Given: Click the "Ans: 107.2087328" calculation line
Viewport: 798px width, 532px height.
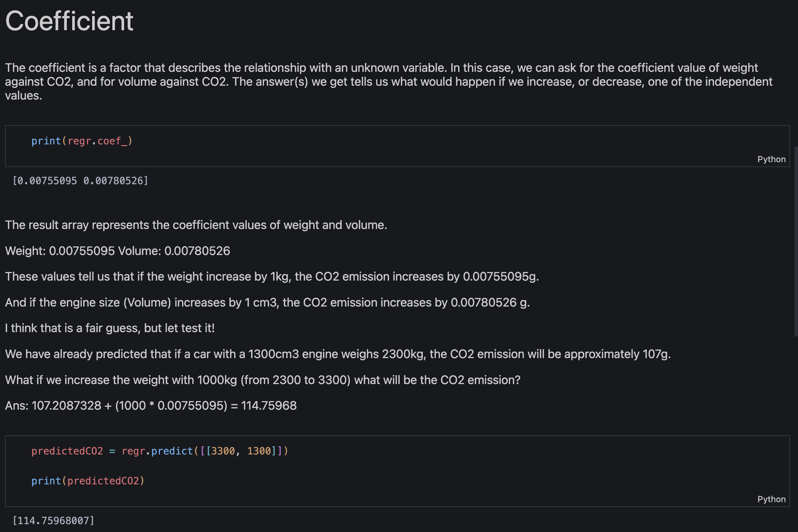Looking at the screenshot, I should tap(151, 406).
